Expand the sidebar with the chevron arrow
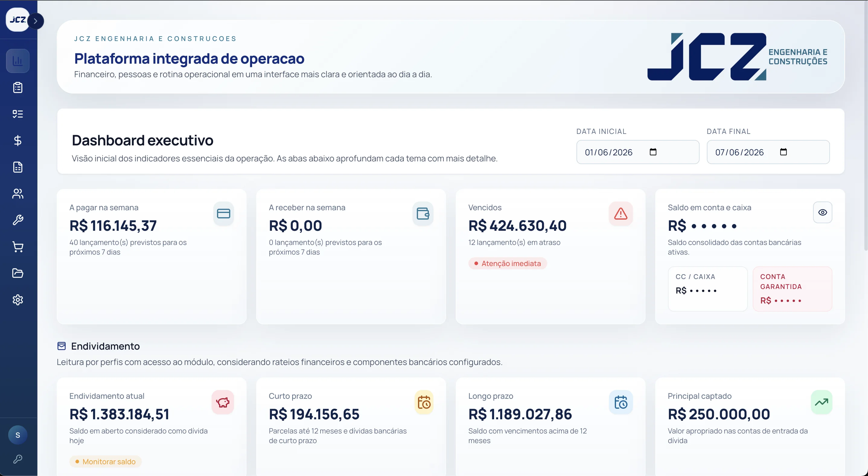Viewport: 868px width, 476px height. [35, 21]
